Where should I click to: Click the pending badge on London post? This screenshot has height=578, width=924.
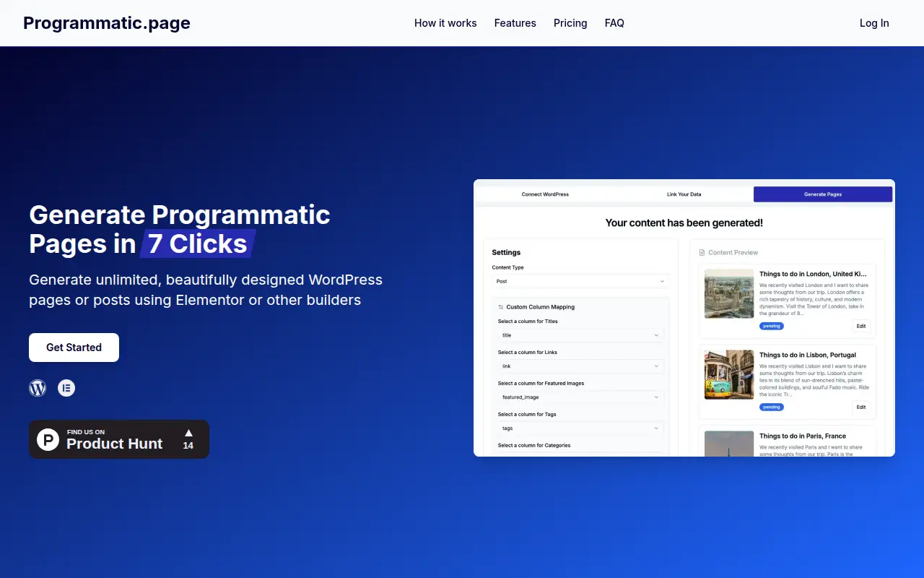coord(772,326)
